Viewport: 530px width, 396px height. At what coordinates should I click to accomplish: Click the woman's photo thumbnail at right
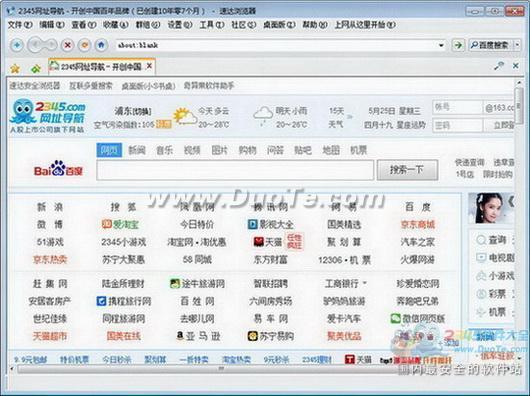492,208
